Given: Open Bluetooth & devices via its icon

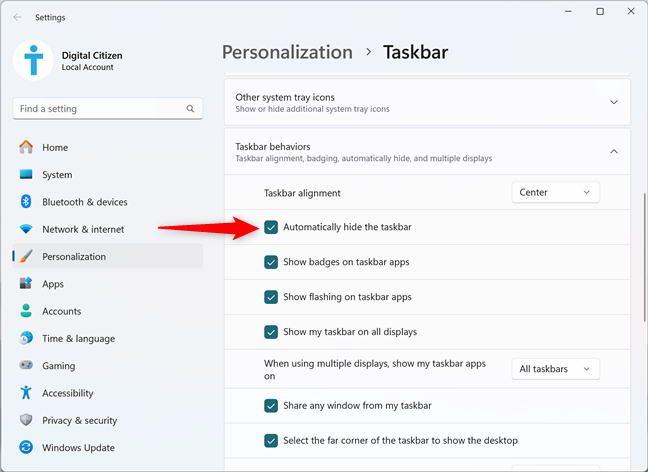Looking at the screenshot, I should click(26, 202).
